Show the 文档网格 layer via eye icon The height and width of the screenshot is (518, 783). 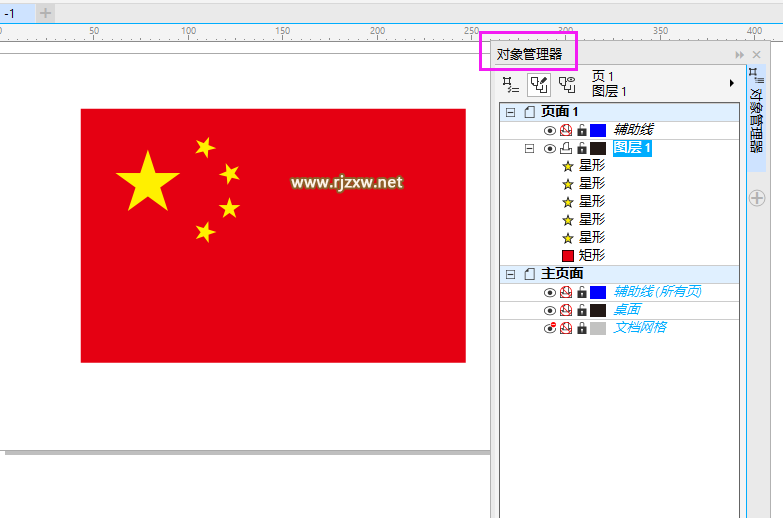[x=549, y=328]
